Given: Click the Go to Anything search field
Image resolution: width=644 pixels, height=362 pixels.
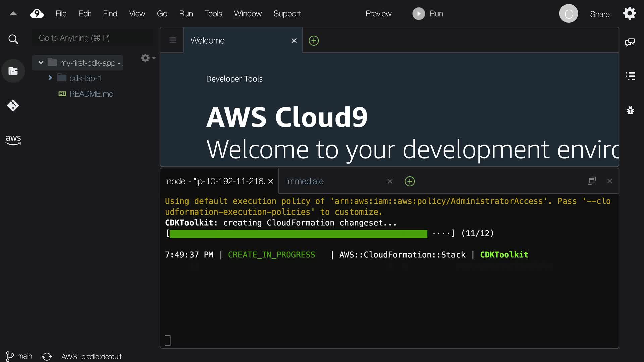Looking at the screenshot, I should click(x=92, y=38).
